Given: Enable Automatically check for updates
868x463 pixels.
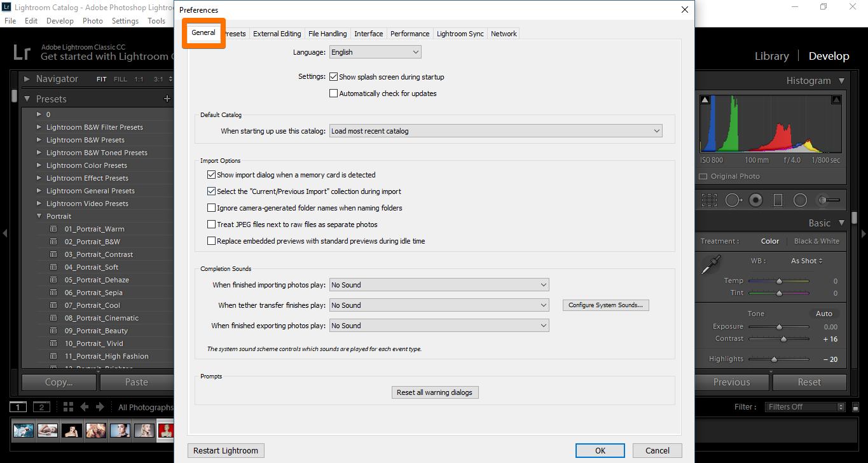Looking at the screenshot, I should coord(333,93).
